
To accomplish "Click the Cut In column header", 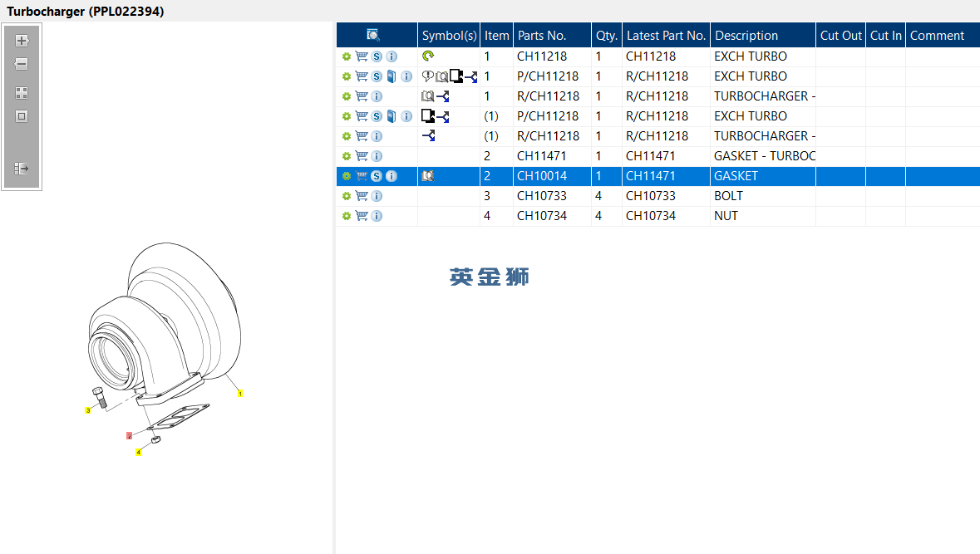I will [885, 35].
